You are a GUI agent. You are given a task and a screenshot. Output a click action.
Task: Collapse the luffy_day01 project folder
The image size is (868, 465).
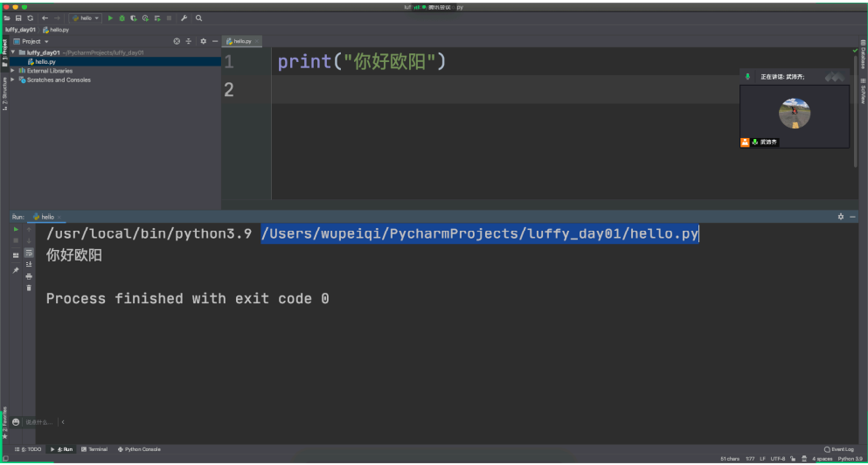(x=13, y=52)
